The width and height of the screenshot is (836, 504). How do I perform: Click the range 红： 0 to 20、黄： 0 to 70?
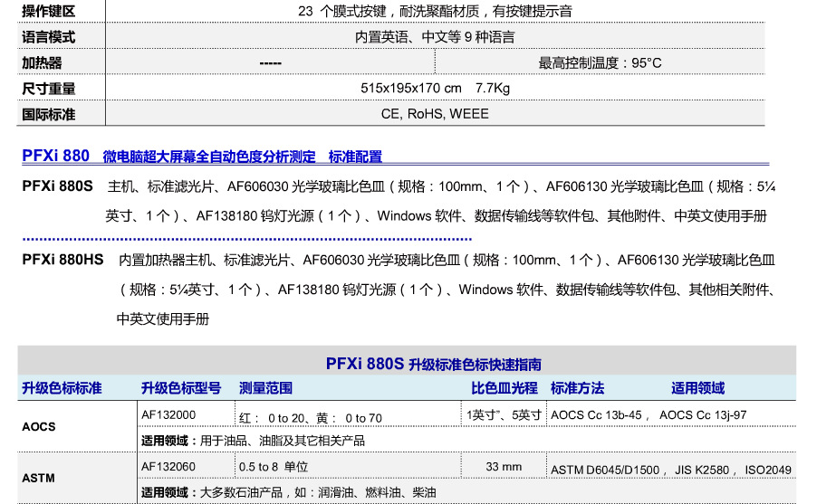[x=311, y=418]
